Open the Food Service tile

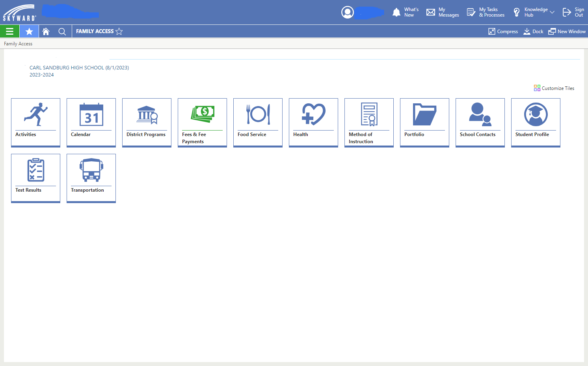pyautogui.click(x=258, y=123)
